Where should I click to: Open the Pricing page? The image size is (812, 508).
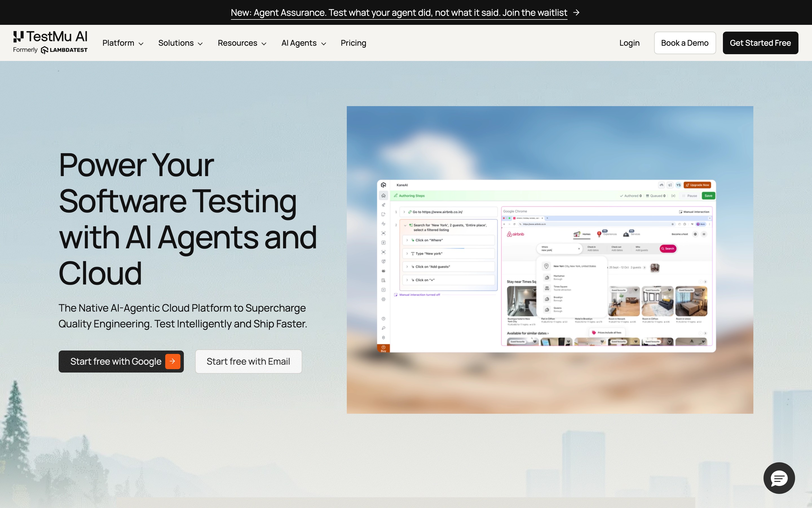[x=353, y=43]
